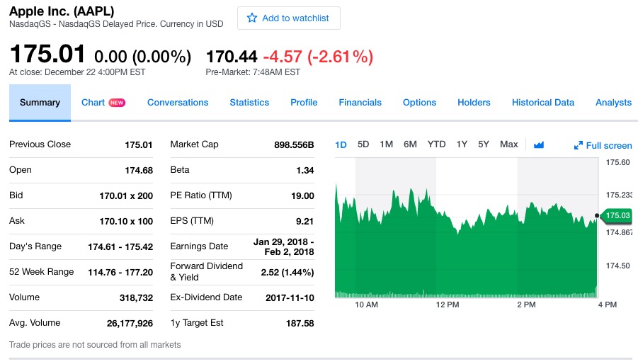View the Holders tab
Viewport: 638px width, 364px height.
coord(474,103)
